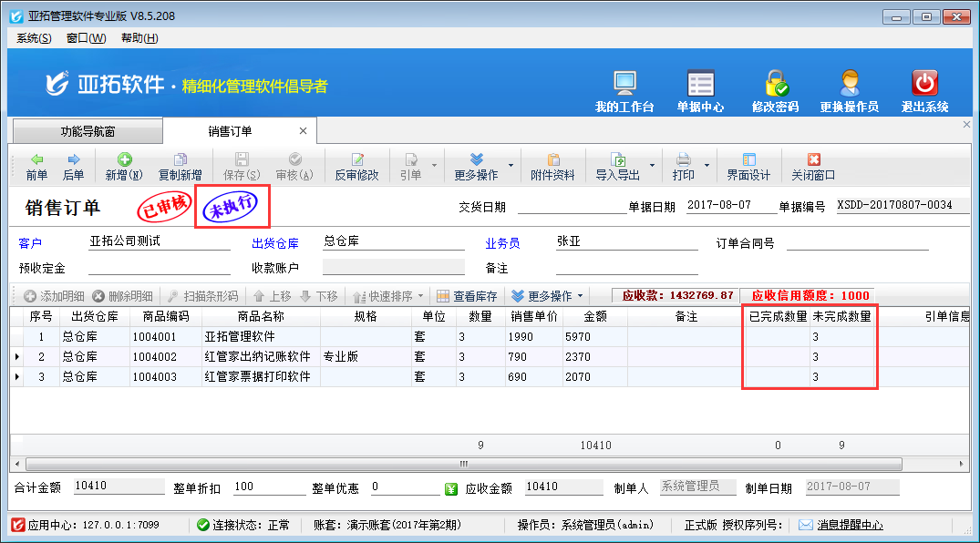Click the 订单合同号 input field
980x543 pixels.
857,243
